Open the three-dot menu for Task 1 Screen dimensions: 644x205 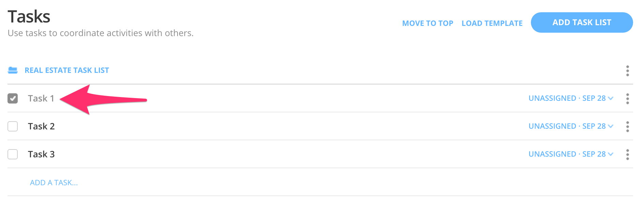pyautogui.click(x=627, y=98)
